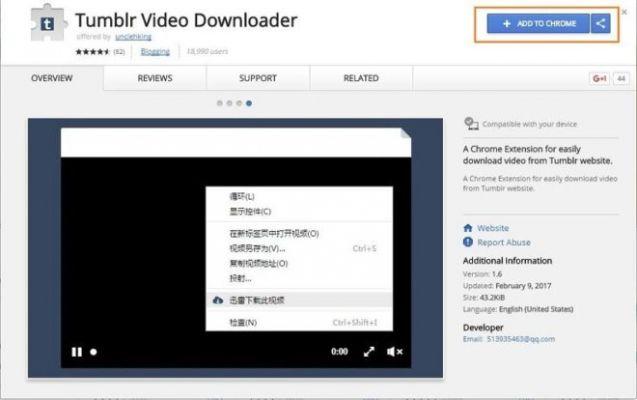Image resolution: width=637 pixels, height=400 pixels.
Task: Open the developer link unclehking
Action: (133, 37)
